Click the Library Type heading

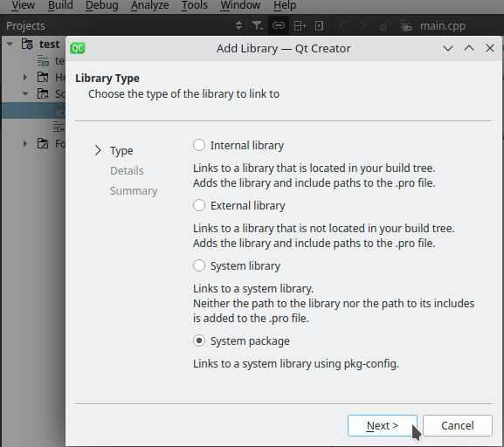pos(107,79)
